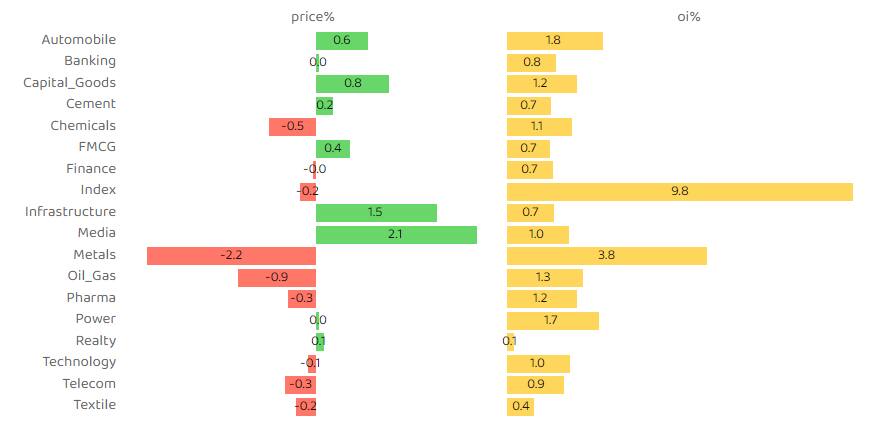Click the Technology sector label

pyautogui.click(x=79, y=362)
